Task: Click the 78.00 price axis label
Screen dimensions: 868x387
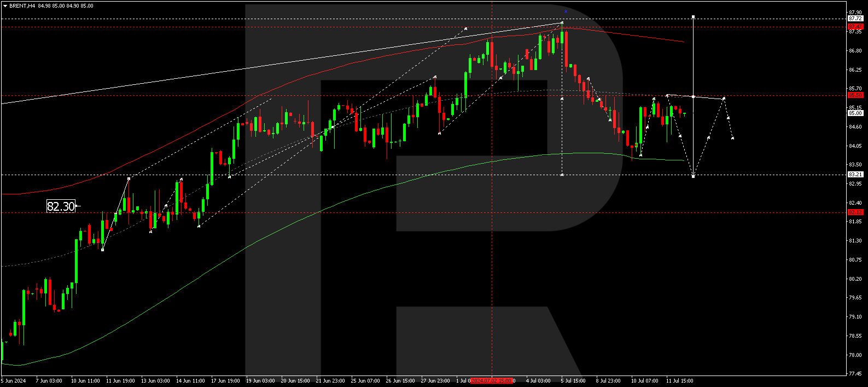Action: [x=855, y=355]
